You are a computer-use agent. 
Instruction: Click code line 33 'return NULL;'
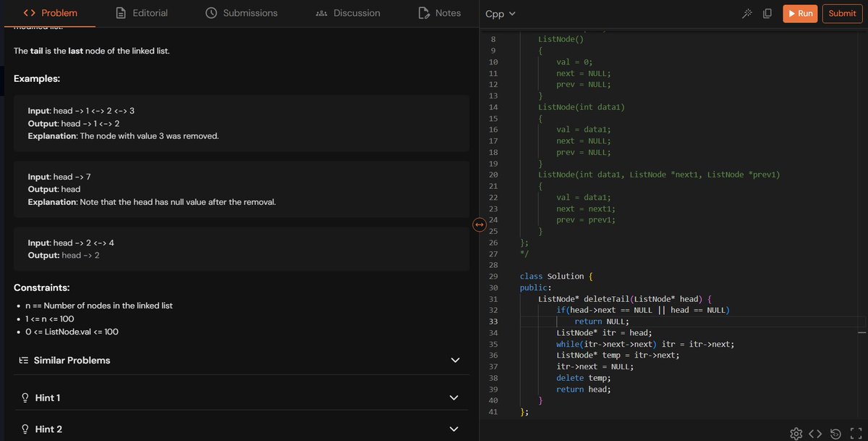pos(602,322)
